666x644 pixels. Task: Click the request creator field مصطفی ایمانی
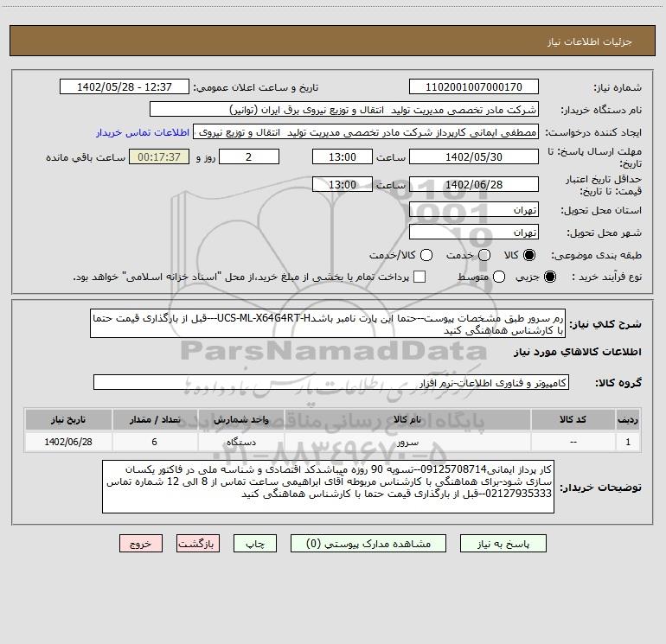(366, 132)
